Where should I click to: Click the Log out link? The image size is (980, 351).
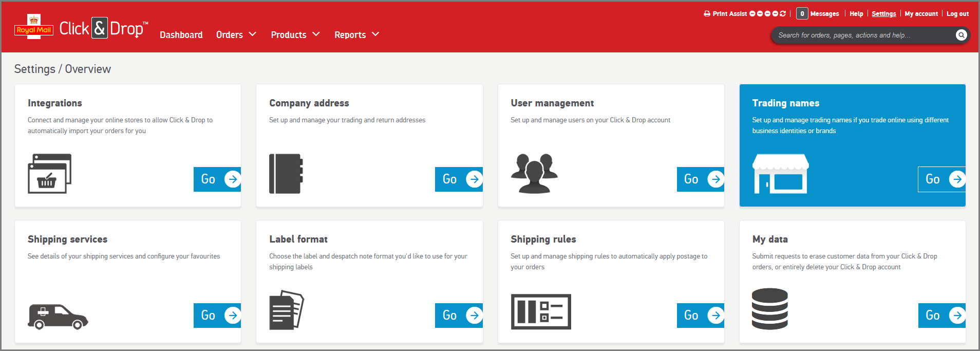point(957,14)
